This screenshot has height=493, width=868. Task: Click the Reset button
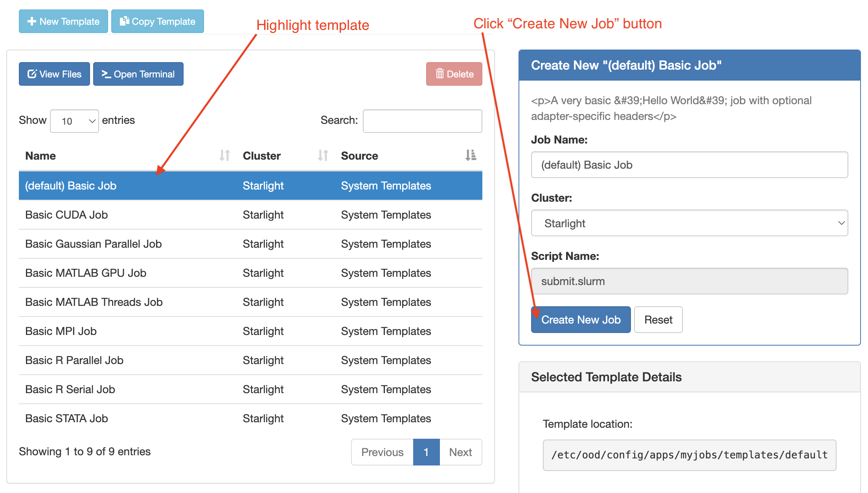coord(658,320)
